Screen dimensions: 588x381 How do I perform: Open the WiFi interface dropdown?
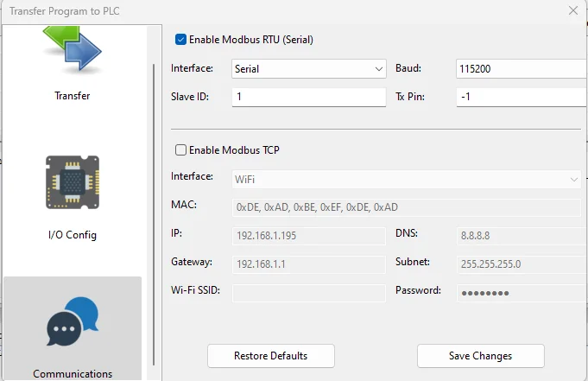coord(407,180)
